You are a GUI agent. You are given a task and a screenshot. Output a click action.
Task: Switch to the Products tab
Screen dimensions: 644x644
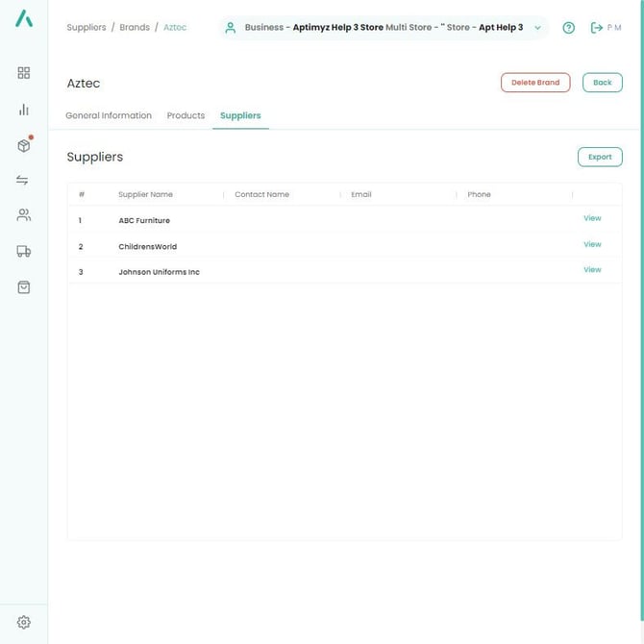point(186,115)
